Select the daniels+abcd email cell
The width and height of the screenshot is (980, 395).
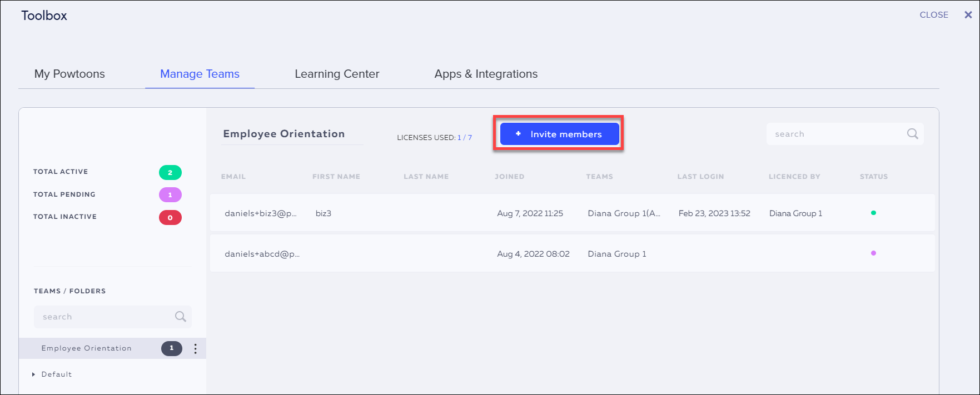click(x=262, y=254)
